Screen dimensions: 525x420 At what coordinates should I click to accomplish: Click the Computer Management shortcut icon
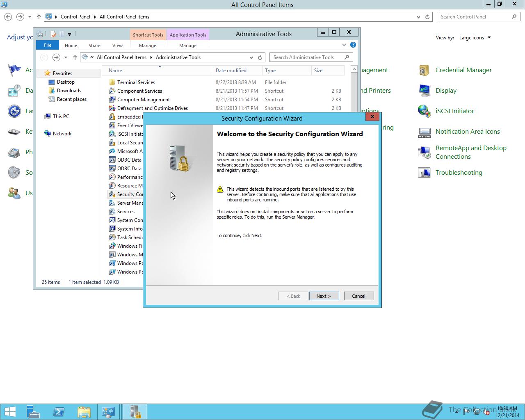[x=112, y=100]
